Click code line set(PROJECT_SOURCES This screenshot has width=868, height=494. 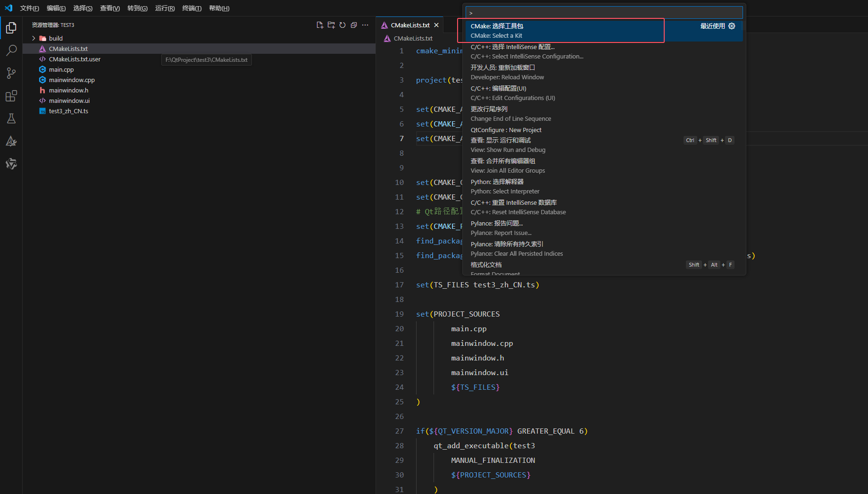pos(458,314)
